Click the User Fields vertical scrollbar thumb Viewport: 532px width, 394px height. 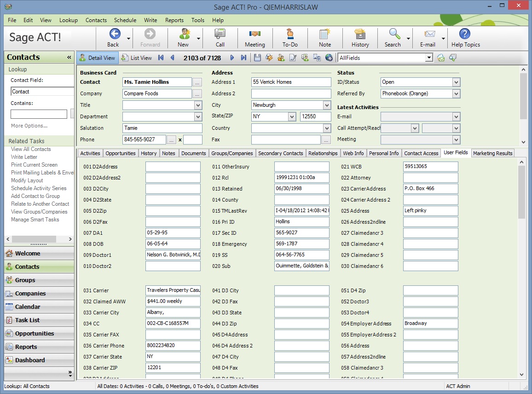coord(522,192)
